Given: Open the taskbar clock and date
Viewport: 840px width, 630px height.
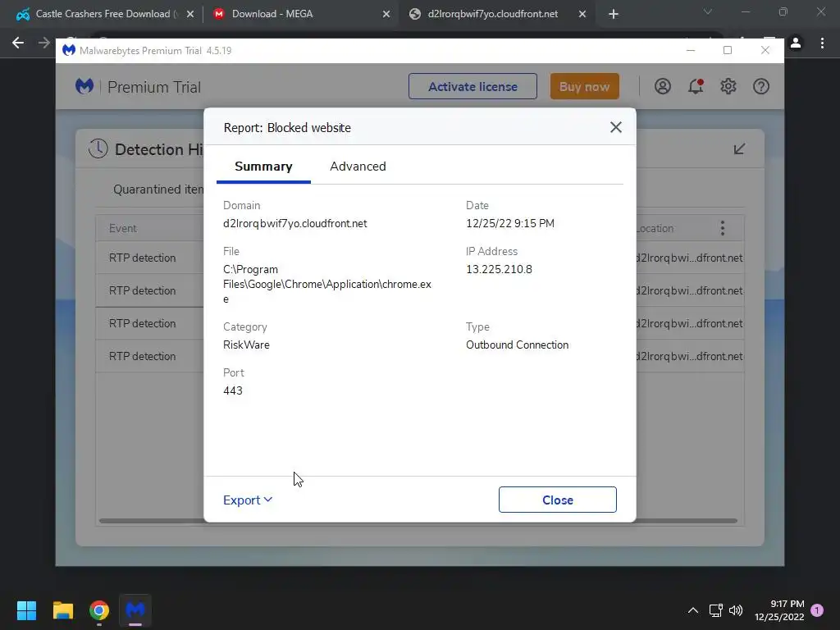Looking at the screenshot, I should 779,610.
